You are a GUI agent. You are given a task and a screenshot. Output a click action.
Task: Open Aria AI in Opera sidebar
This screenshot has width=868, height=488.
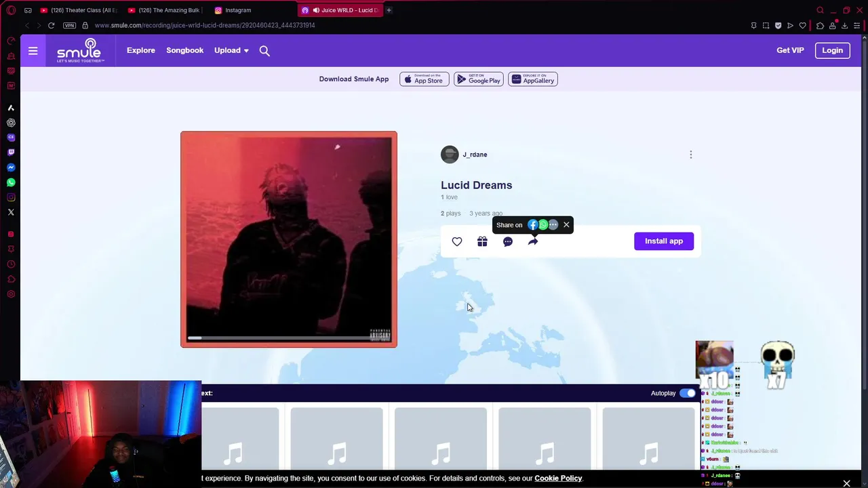[11, 108]
